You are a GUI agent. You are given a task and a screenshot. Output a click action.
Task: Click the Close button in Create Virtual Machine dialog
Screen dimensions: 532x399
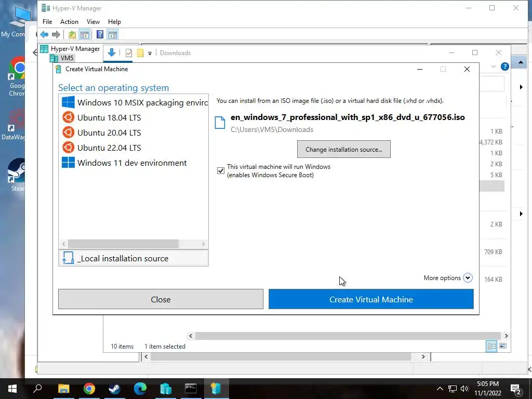pos(161,299)
